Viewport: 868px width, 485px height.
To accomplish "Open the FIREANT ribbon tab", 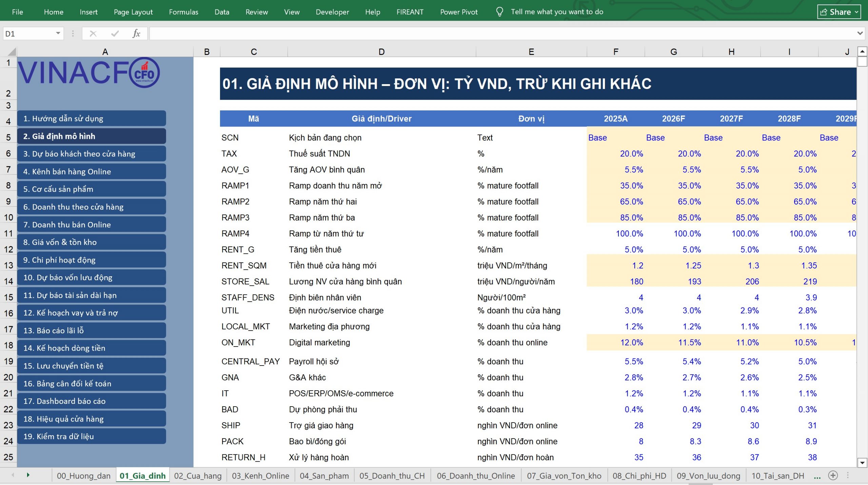I will pos(410,12).
